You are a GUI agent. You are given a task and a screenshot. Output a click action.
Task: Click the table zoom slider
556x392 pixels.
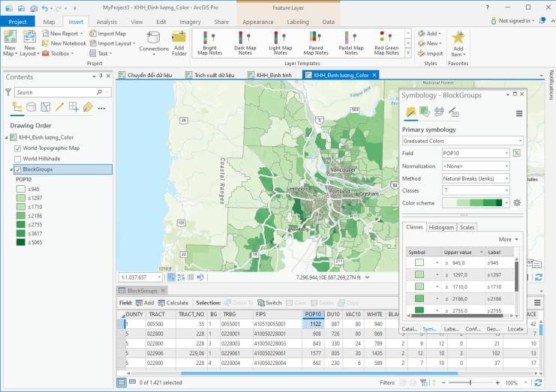click(470, 383)
